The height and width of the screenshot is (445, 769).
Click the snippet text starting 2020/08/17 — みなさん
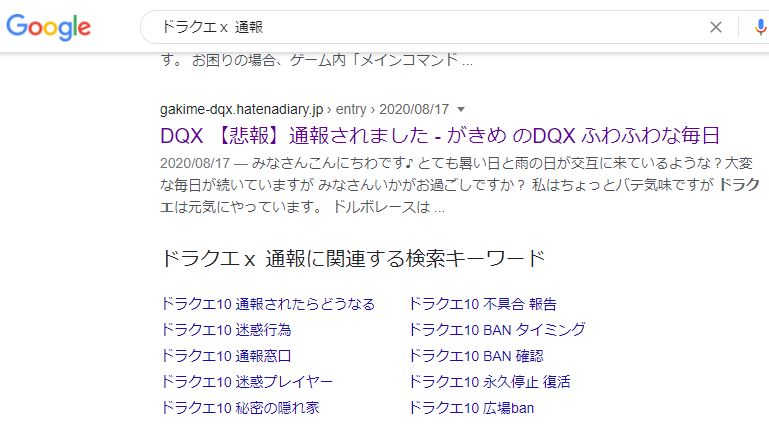460,185
